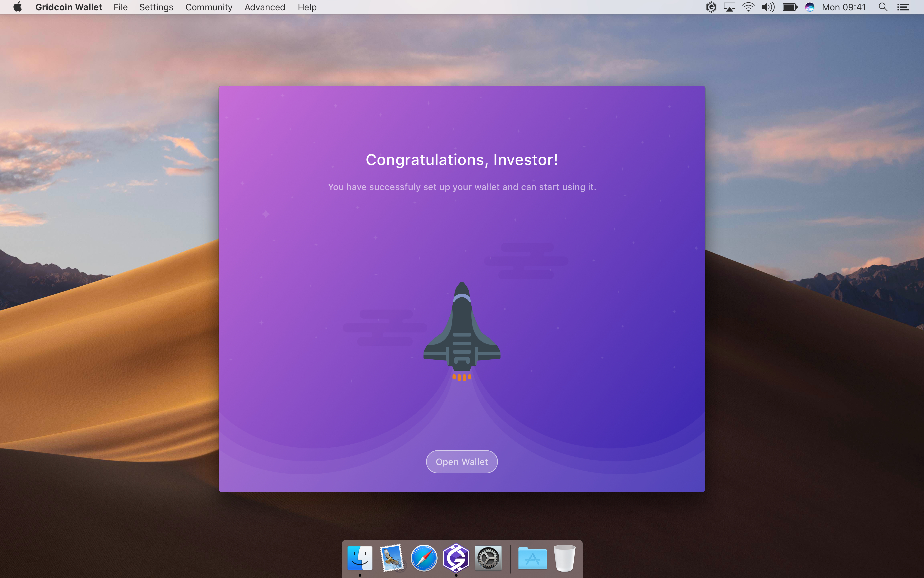This screenshot has width=924, height=578.
Task: Click the clock showing Mon 09:41
Action: coord(844,7)
